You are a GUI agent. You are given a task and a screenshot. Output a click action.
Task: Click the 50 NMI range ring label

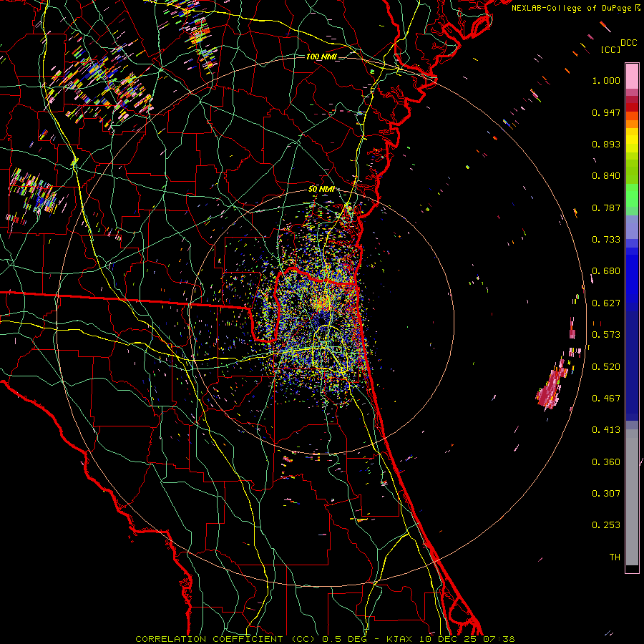point(321,190)
